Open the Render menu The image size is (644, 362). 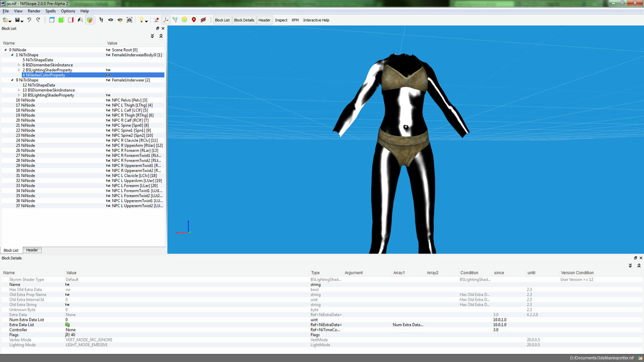[x=34, y=11]
